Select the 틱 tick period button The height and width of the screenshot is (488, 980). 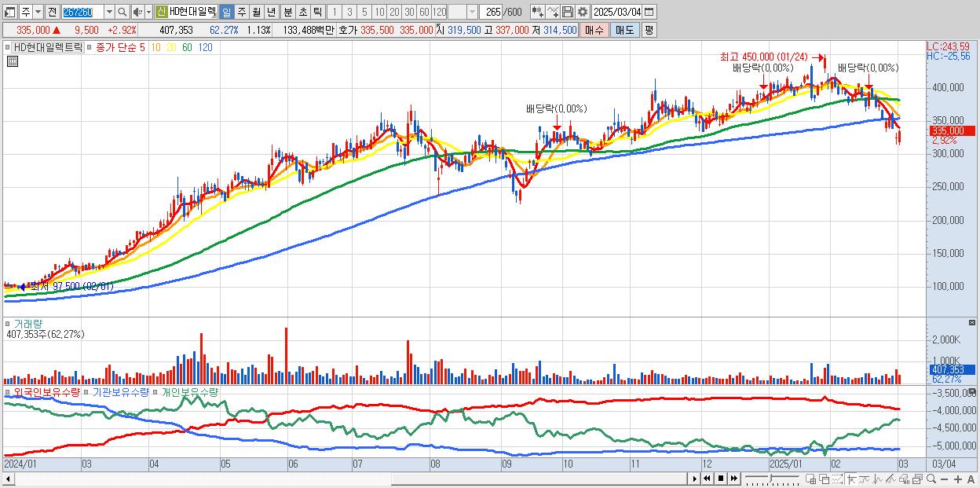click(x=317, y=13)
